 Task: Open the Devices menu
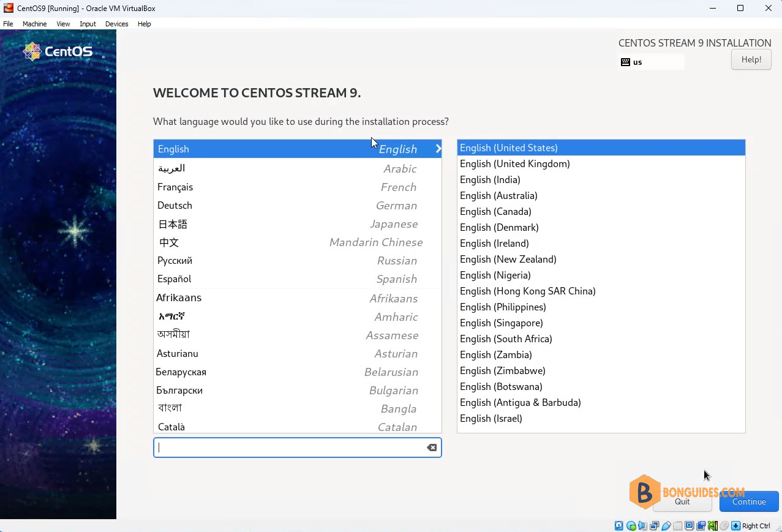tap(116, 24)
